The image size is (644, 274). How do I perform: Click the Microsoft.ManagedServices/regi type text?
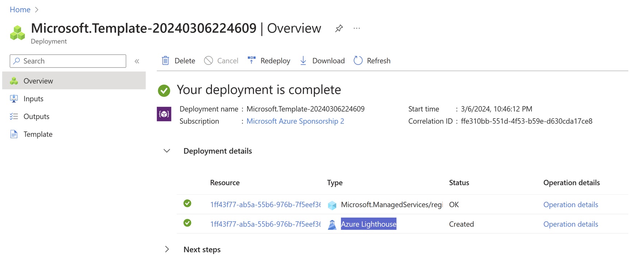tap(392, 205)
